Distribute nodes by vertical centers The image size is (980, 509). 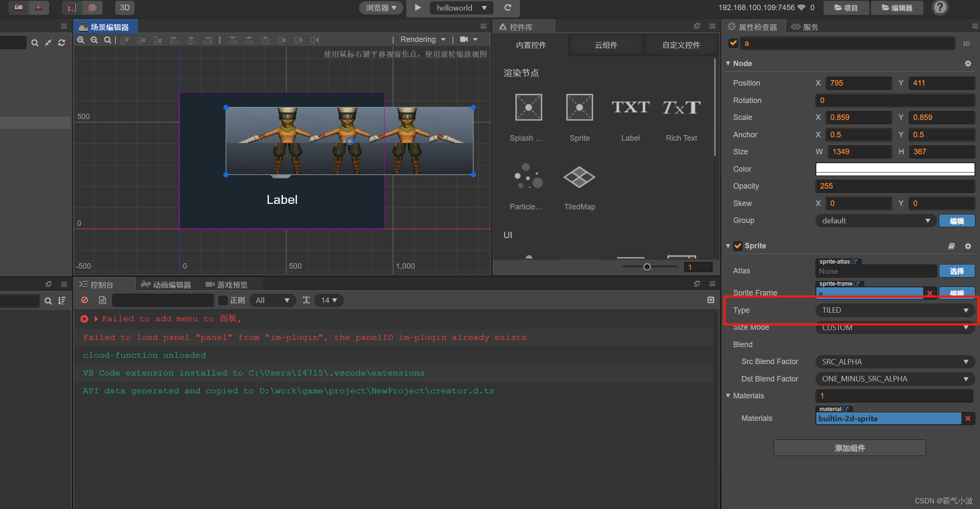coord(249,40)
